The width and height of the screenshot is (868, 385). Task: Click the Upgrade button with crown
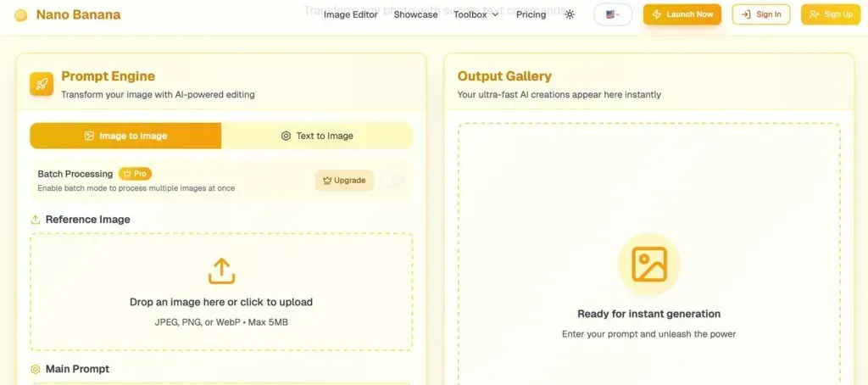[x=344, y=181]
